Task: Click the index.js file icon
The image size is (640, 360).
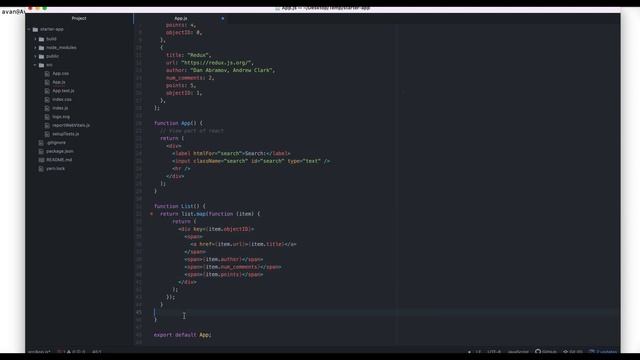Action: 47,108
